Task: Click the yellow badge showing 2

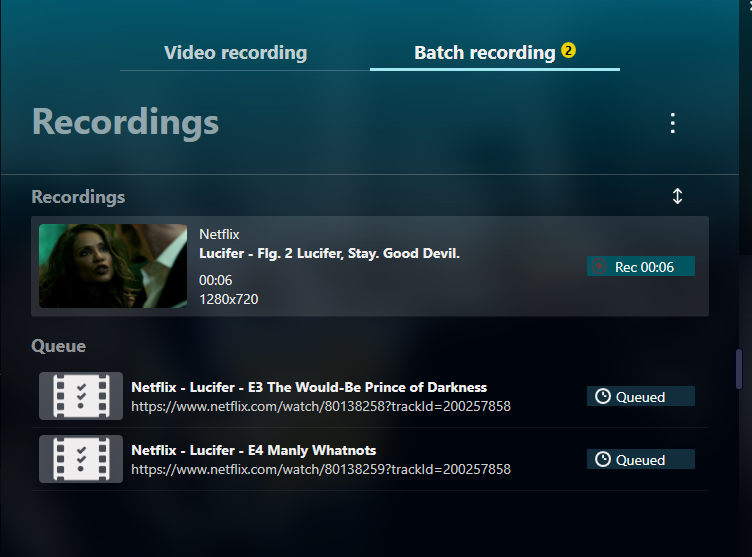Action: tap(568, 50)
